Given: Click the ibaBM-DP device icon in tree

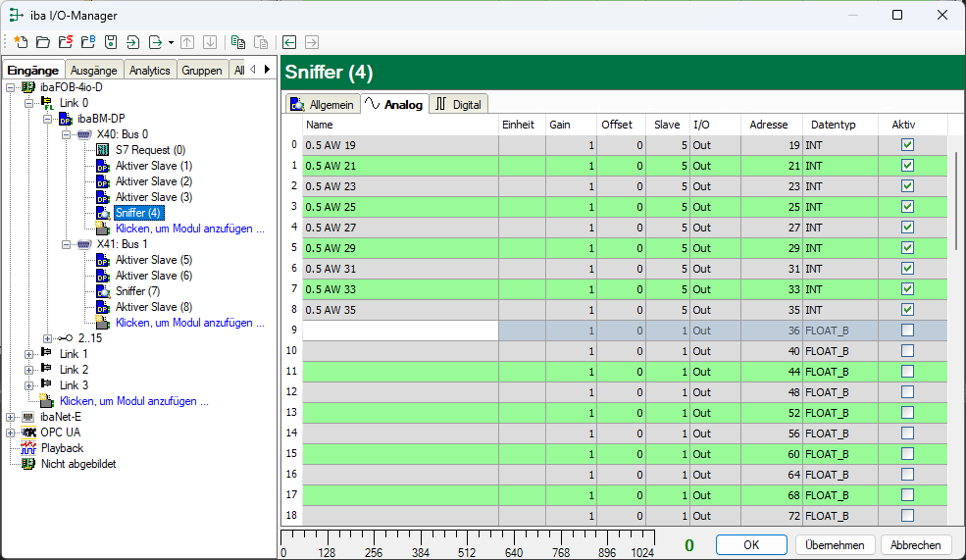Looking at the screenshot, I should pyautogui.click(x=66, y=119).
